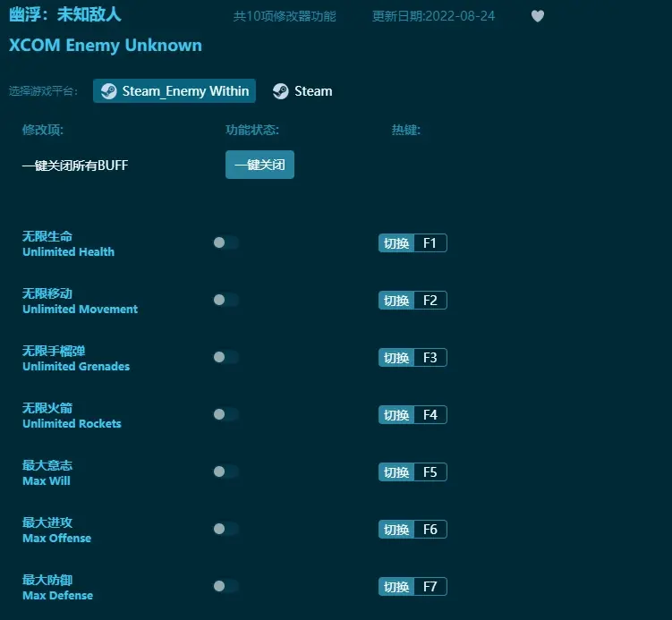Viewport: 672px width, 620px height.
Task: Click the F5 hotkey field
Action: [x=430, y=472]
